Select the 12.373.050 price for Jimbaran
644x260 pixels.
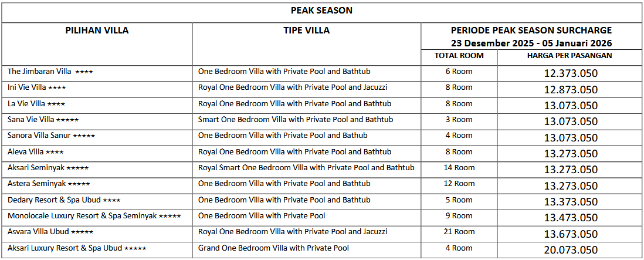(570, 73)
